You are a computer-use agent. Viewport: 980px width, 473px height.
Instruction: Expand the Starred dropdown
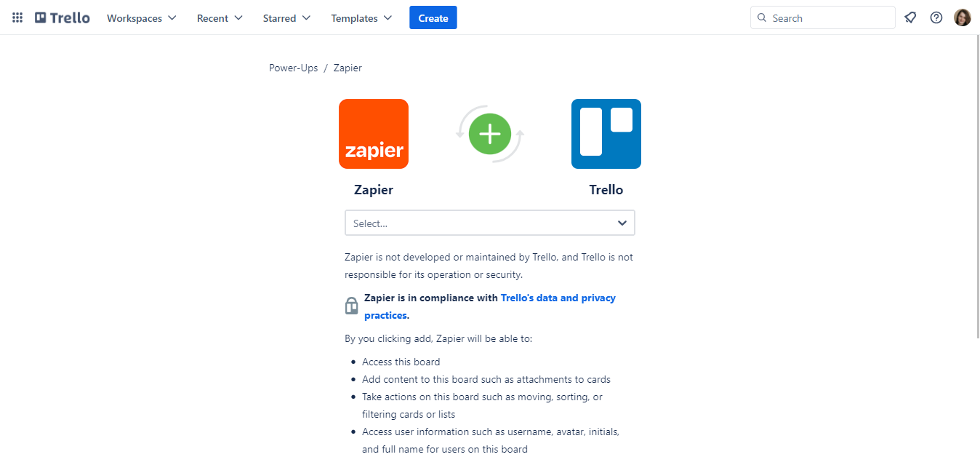(286, 18)
